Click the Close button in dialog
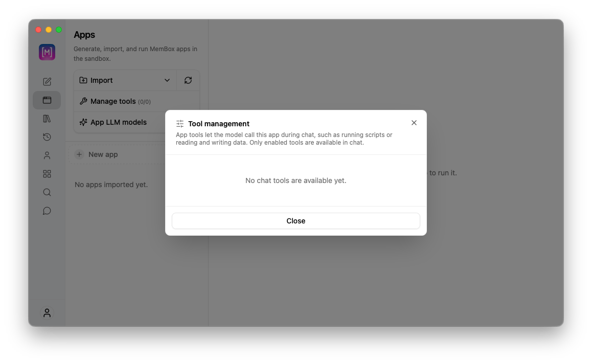Image resolution: width=592 pixels, height=364 pixels. point(295,221)
